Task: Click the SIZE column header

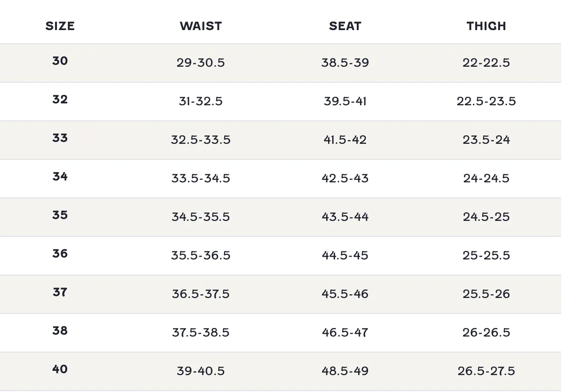Action: tap(60, 26)
